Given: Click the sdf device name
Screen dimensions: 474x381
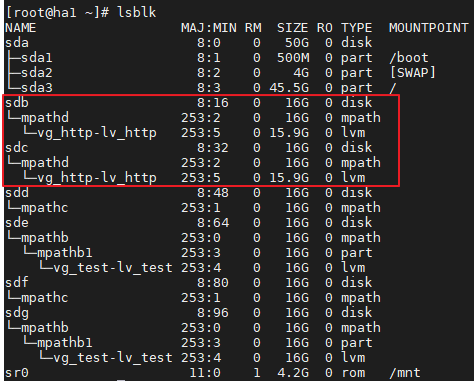Looking at the screenshot, I should click(x=17, y=283).
